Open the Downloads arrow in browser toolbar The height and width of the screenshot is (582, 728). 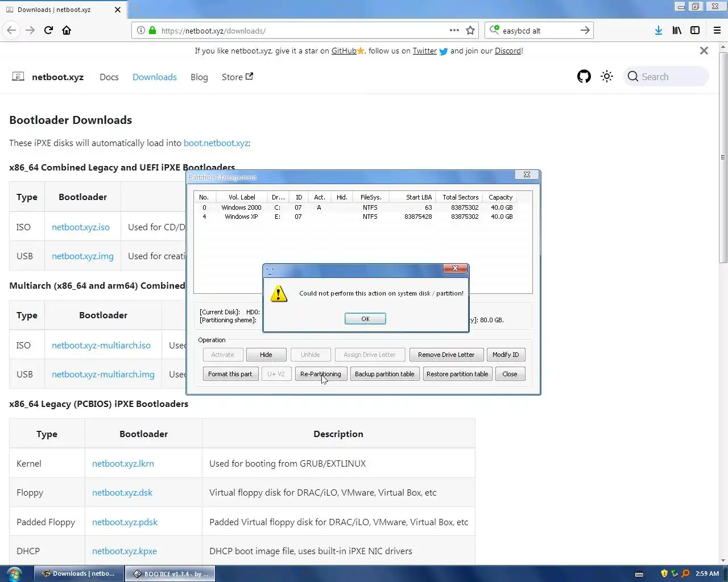click(658, 30)
